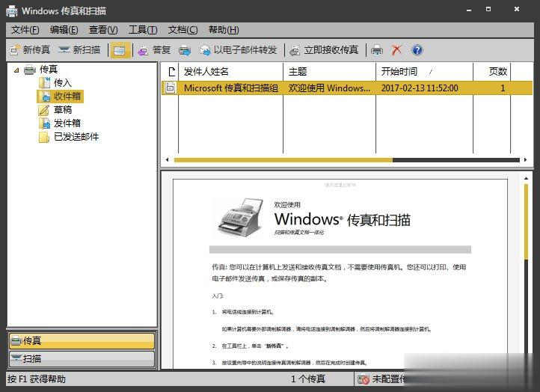The width and height of the screenshot is (540, 392).
Task: Sort by 开始时间 column header
Action: pyautogui.click(x=424, y=72)
